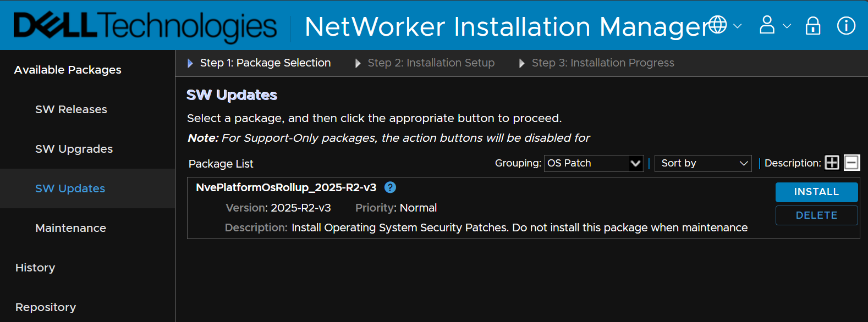
Task: Select the NvePlatformOsRollup_2025-R2-v3 package name
Action: (286, 187)
